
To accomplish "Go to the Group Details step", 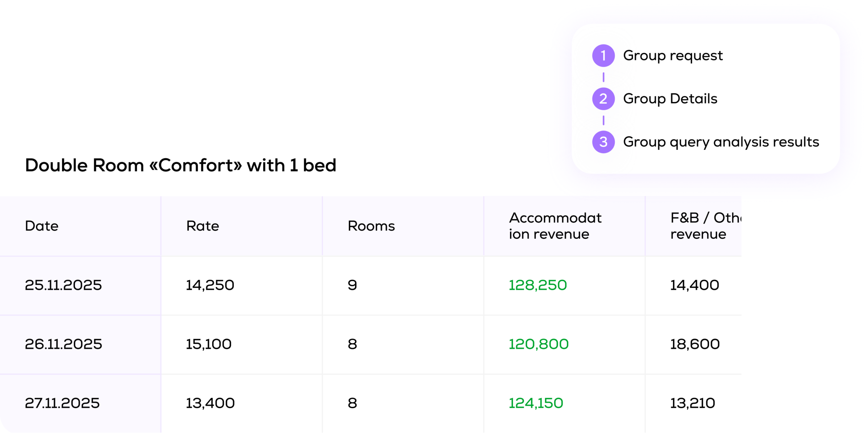I will pyautogui.click(x=670, y=99).
